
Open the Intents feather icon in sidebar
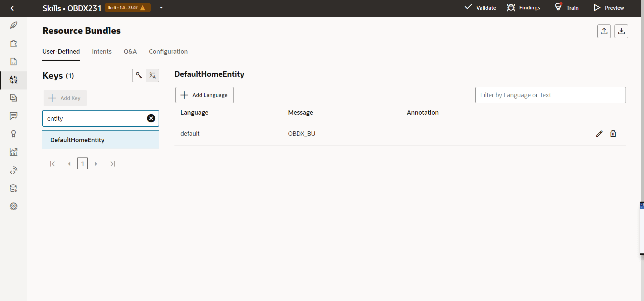13,25
